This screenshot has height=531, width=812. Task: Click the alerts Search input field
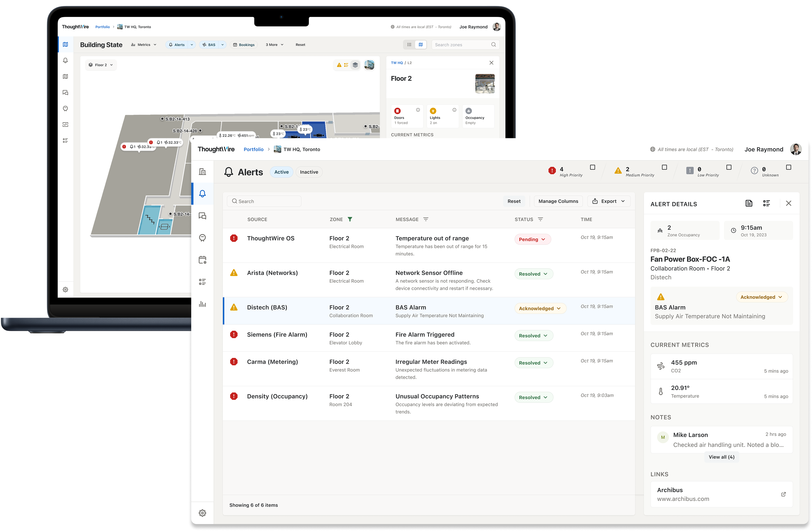click(x=264, y=201)
